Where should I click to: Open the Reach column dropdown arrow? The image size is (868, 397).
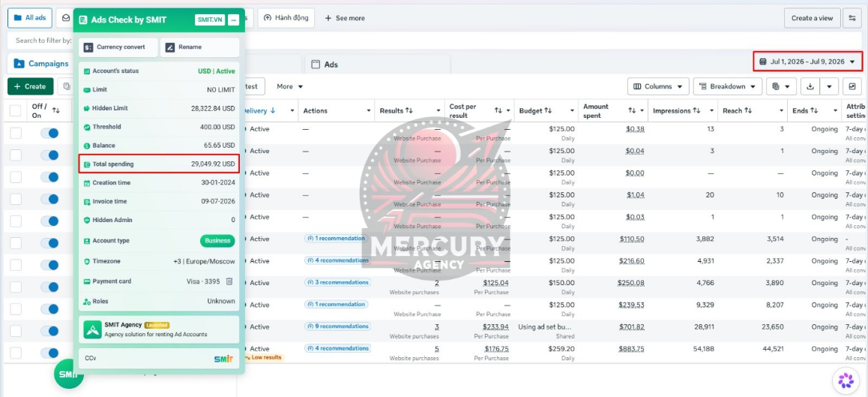[780, 111]
